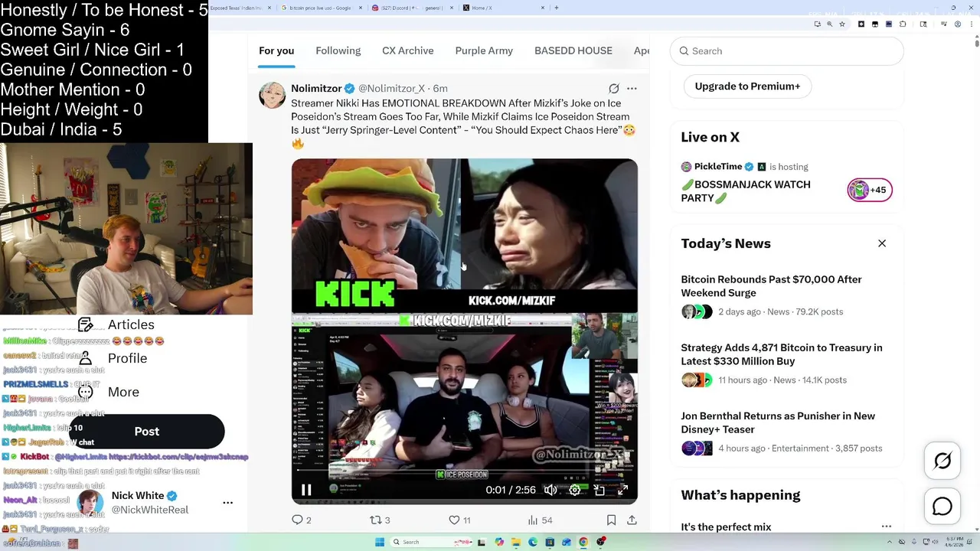The height and width of the screenshot is (551, 980).
Task: Open more options on It's the perfect mix
Action: click(886, 527)
